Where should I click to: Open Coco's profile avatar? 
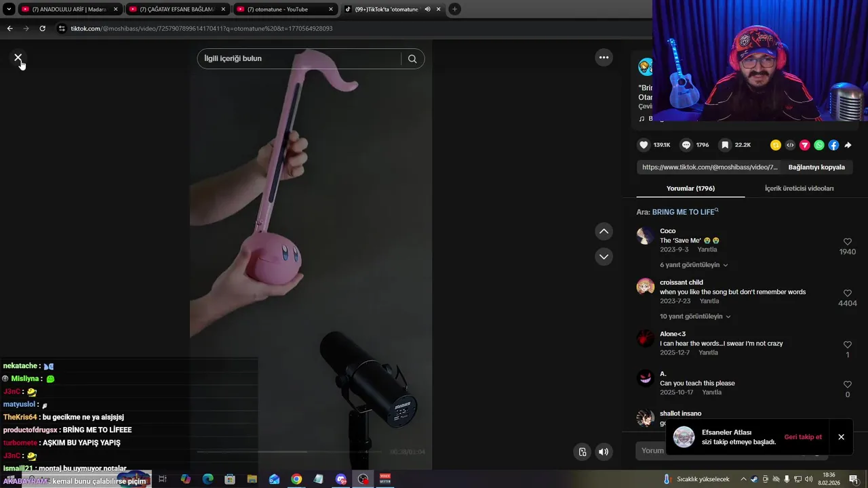point(646,235)
